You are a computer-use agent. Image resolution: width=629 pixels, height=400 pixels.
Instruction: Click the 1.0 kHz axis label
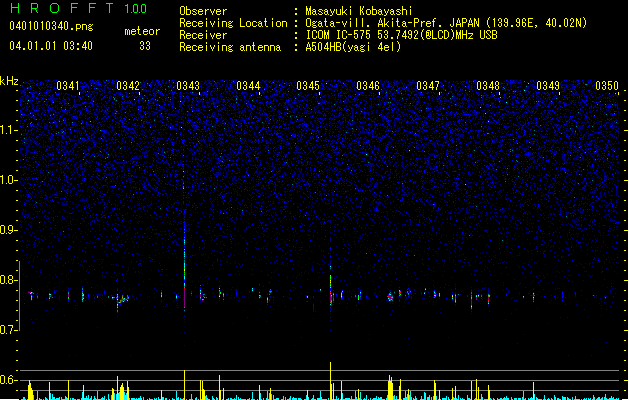coord(9,180)
